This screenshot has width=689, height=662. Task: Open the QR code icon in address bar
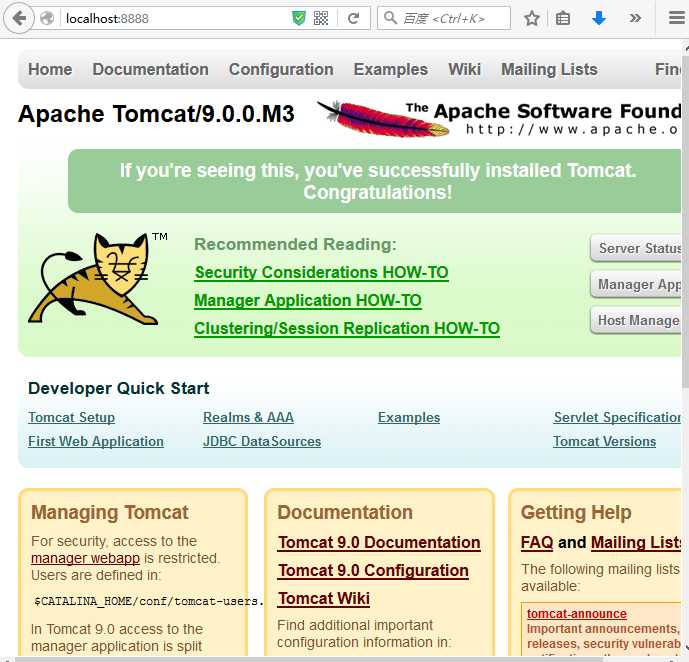click(321, 18)
